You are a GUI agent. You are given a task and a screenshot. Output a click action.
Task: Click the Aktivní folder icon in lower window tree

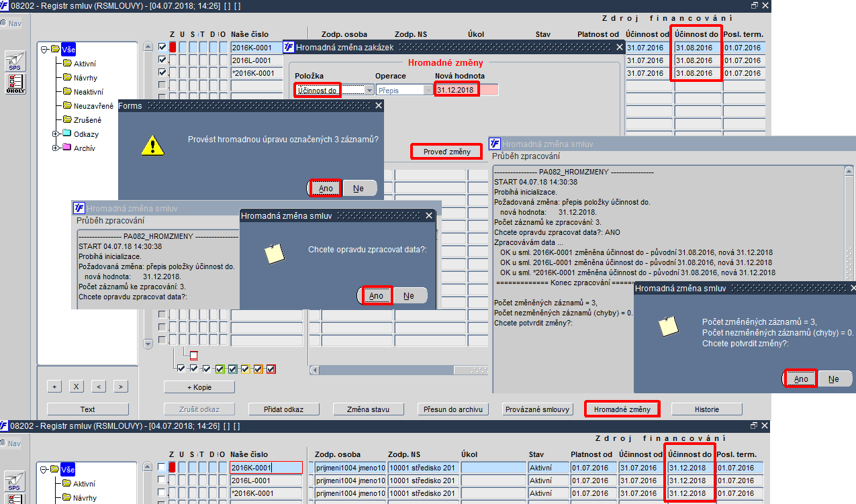(68, 483)
